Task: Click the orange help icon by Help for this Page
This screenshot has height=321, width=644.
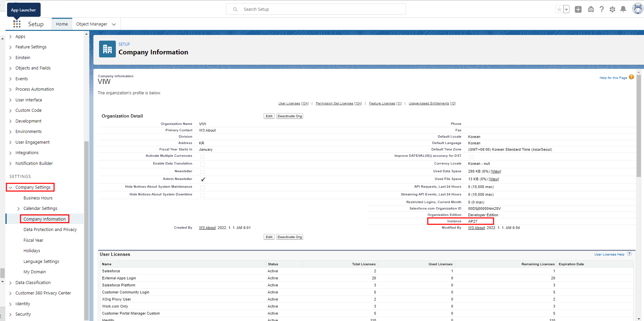Action: click(x=631, y=77)
